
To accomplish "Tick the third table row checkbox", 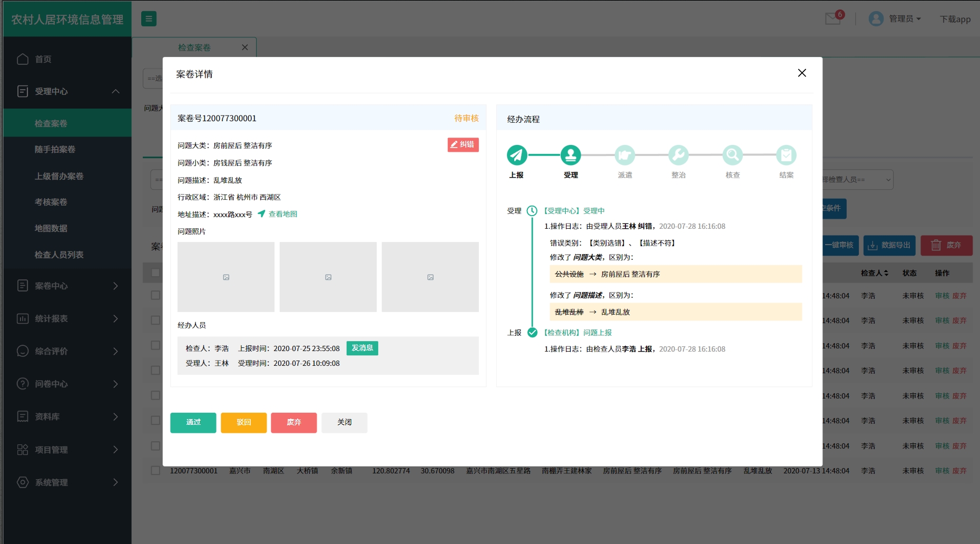I will tap(155, 345).
